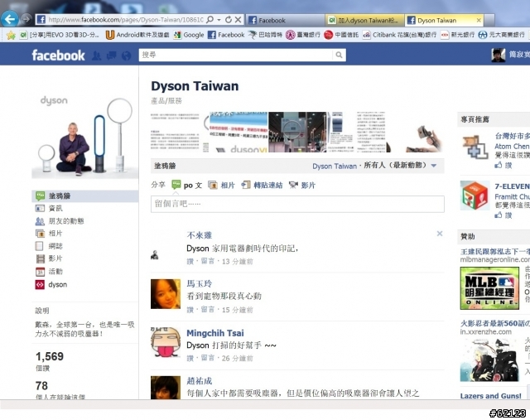Open the Facebook messages icon
The image size is (530, 420).
point(111,56)
